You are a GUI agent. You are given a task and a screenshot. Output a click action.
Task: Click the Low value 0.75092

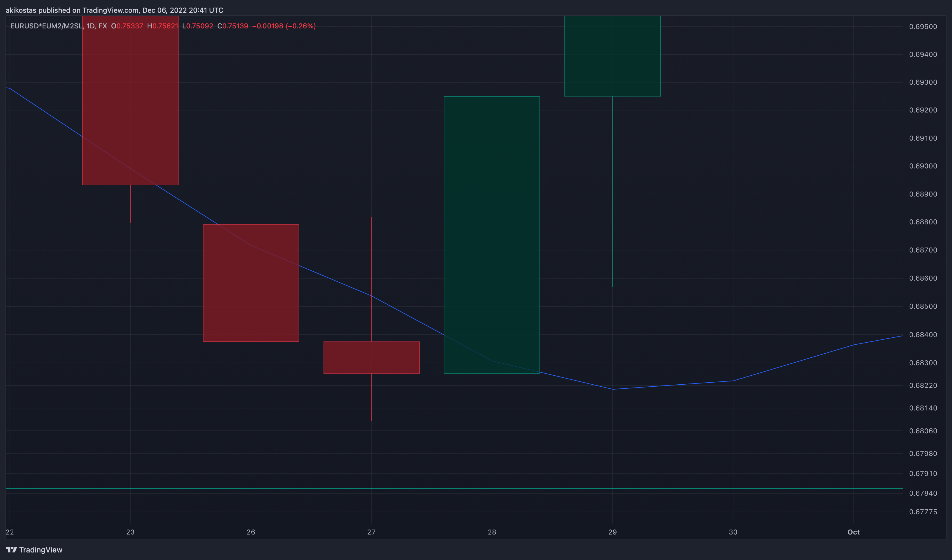coord(200,26)
